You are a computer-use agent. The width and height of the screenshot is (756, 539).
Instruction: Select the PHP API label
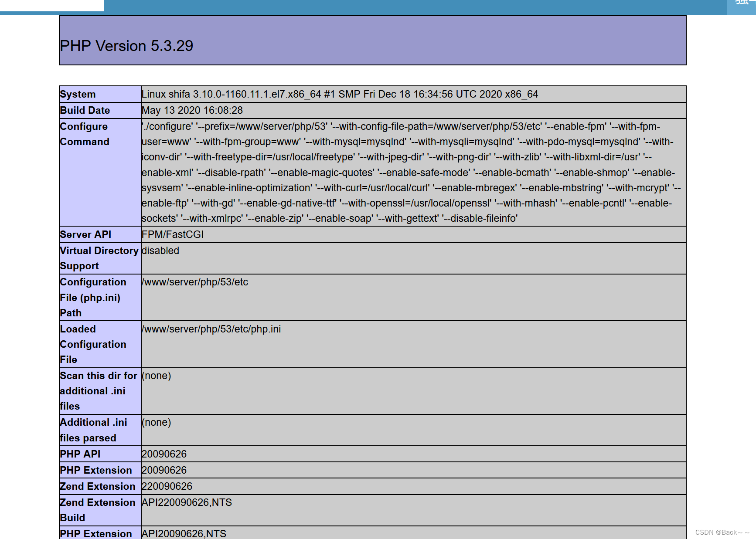point(80,454)
